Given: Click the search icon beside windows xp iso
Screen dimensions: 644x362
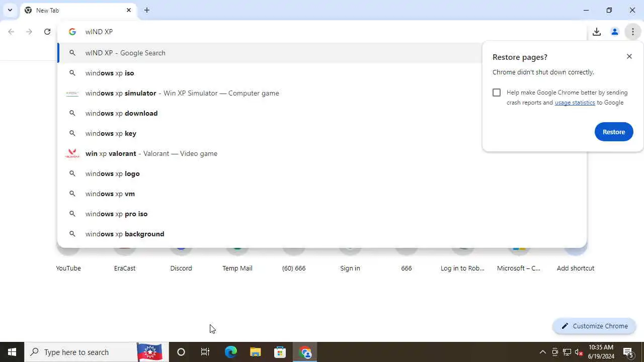Looking at the screenshot, I should click(x=72, y=73).
